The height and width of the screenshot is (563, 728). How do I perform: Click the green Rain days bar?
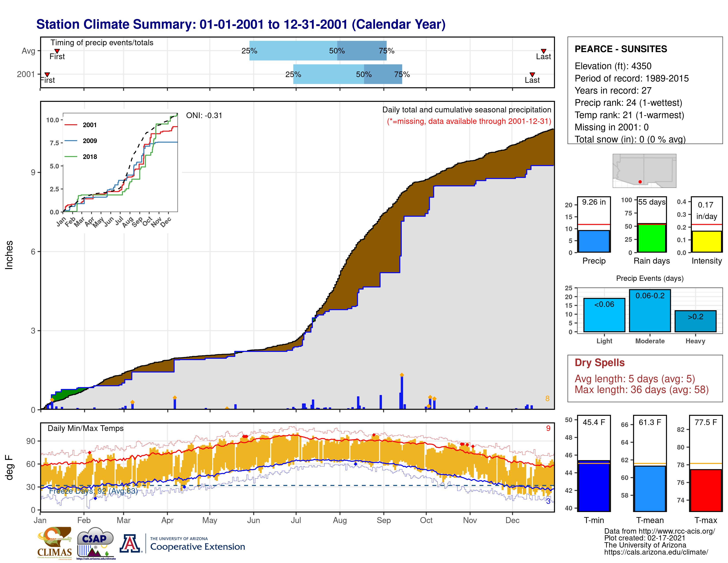point(652,238)
